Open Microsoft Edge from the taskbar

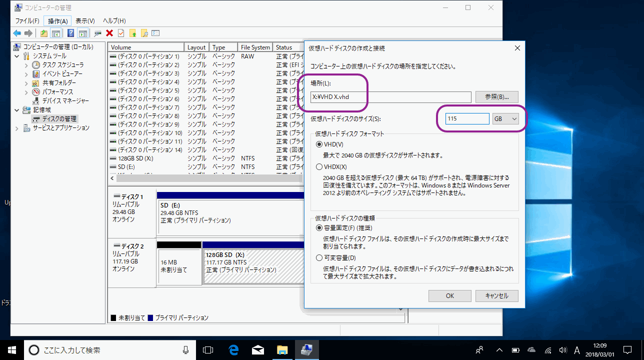pyautogui.click(x=233, y=350)
